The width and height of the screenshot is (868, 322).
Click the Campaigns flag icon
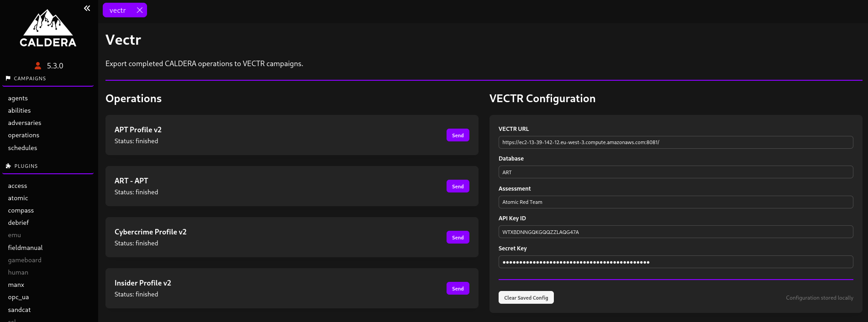coord(8,78)
